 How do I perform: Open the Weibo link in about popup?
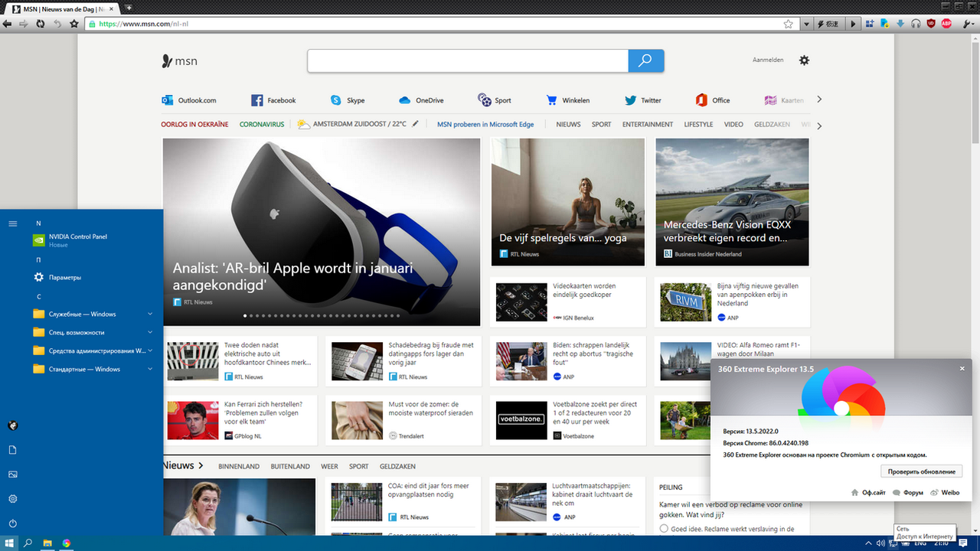[946, 493]
